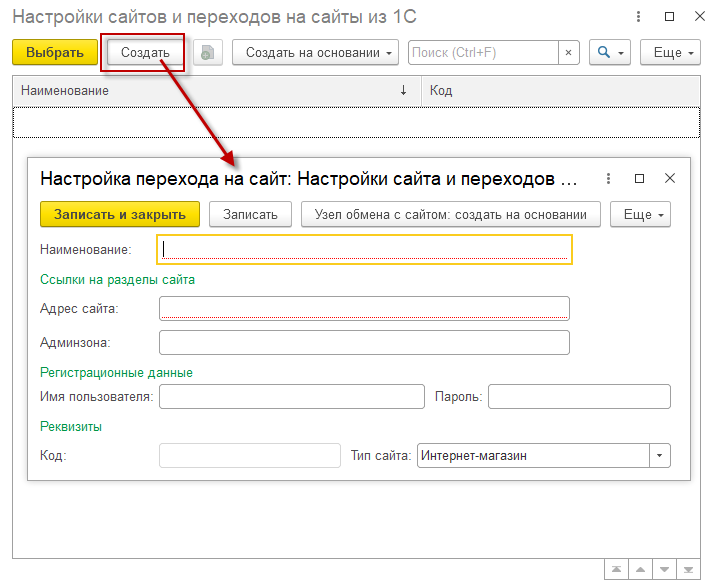Move up one row with the up-arrow icon
This screenshot has width=717, height=587.
click(x=641, y=569)
